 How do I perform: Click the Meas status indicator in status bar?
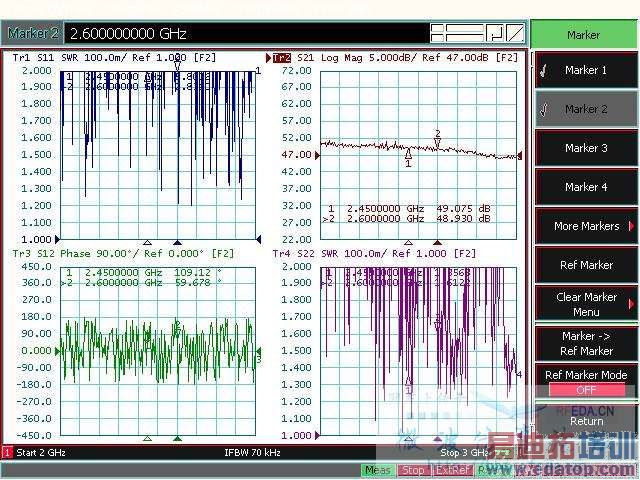coord(378,470)
